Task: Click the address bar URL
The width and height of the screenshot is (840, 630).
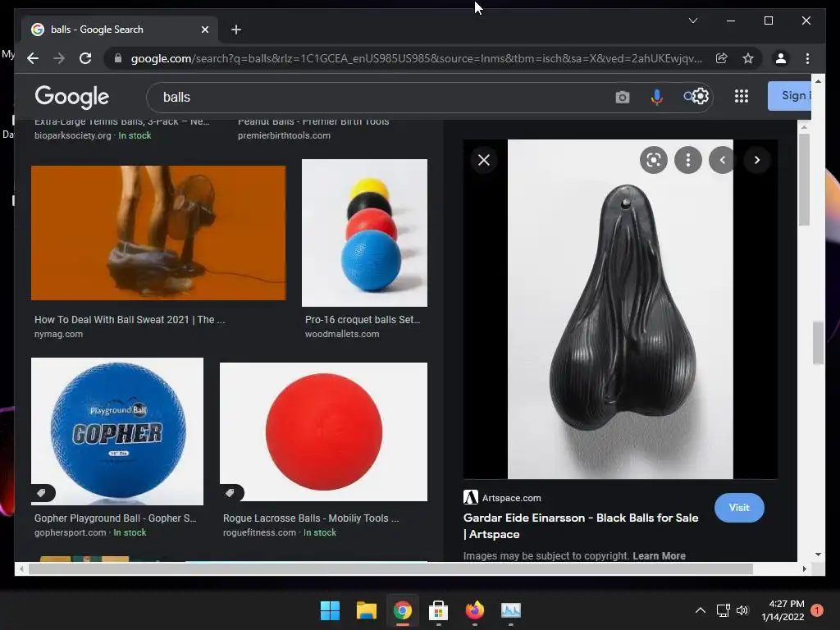Action: tap(416, 58)
